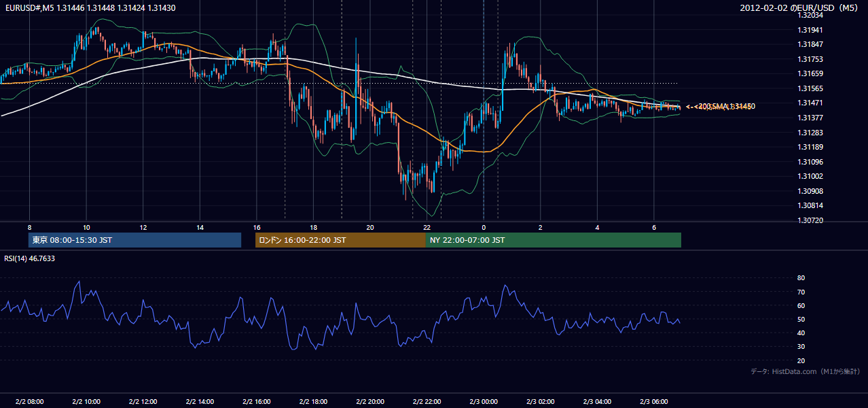868x408 pixels.
Task: Click the 2/2 22:00 date label
Action: pyautogui.click(x=427, y=401)
